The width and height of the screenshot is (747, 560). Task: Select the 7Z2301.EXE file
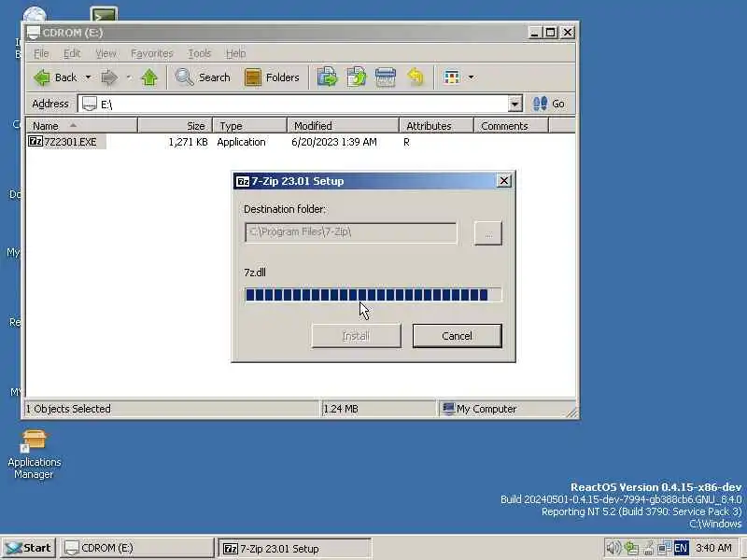(66, 142)
